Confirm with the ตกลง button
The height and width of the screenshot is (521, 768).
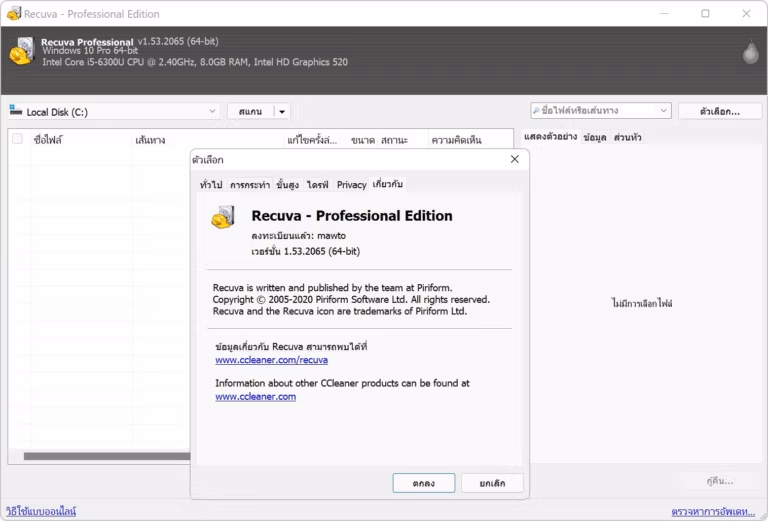pyautogui.click(x=424, y=483)
